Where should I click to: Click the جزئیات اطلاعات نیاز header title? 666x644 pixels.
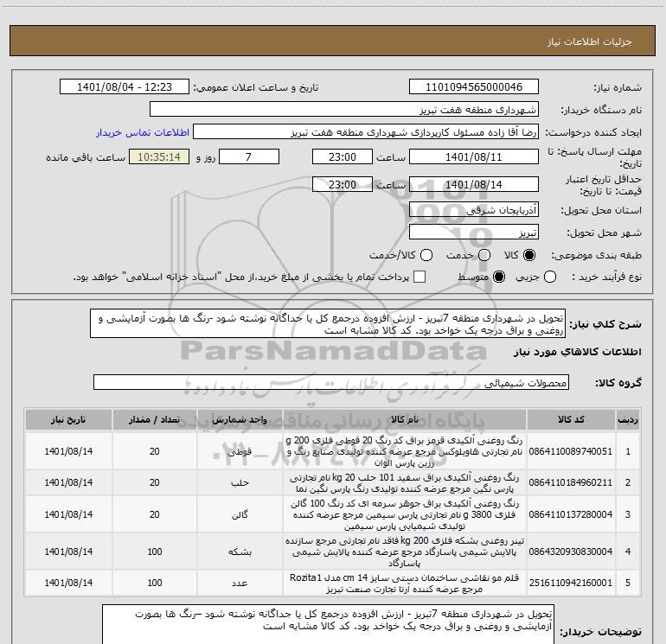[590, 41]
